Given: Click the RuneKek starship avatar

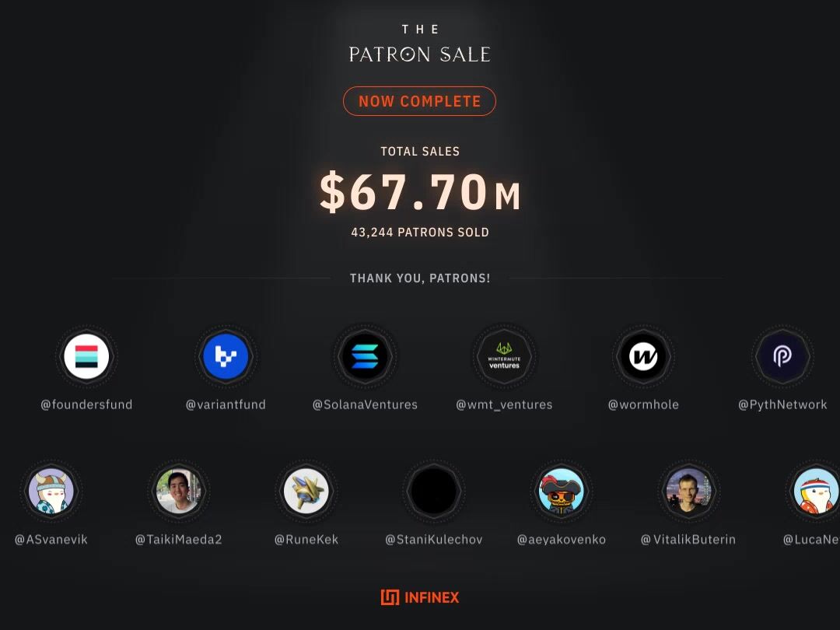Looking at the screenshot, I should [x=306, y=491].
